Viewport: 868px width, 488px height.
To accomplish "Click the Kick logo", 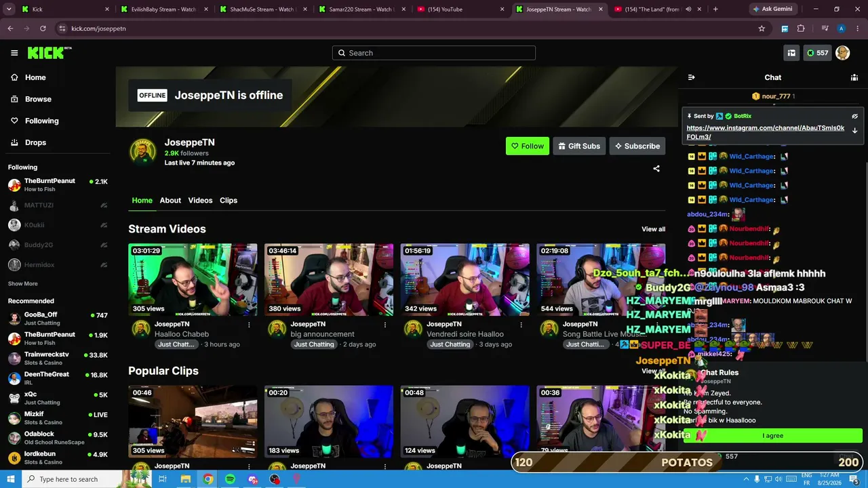I will click(x=50, y=53).
